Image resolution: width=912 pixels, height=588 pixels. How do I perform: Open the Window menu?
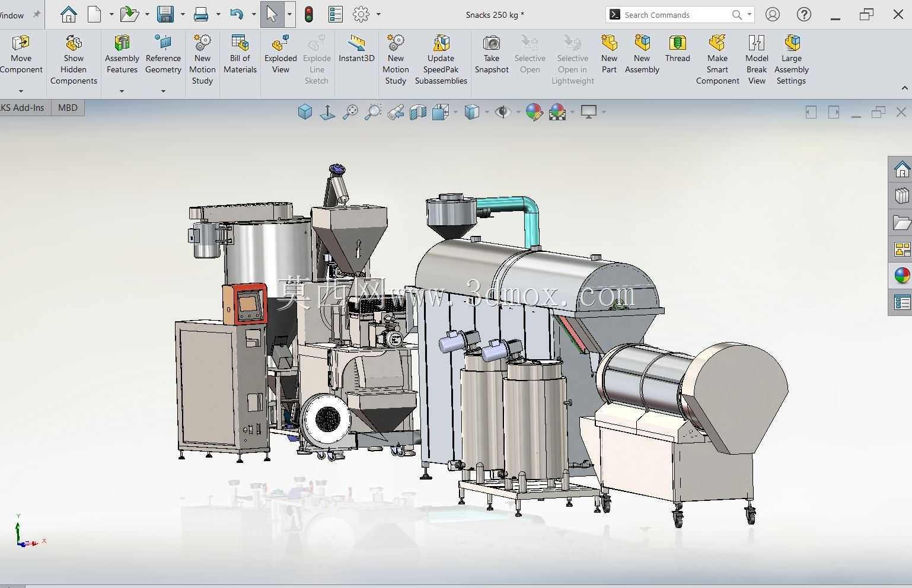(x=12, y=15)
